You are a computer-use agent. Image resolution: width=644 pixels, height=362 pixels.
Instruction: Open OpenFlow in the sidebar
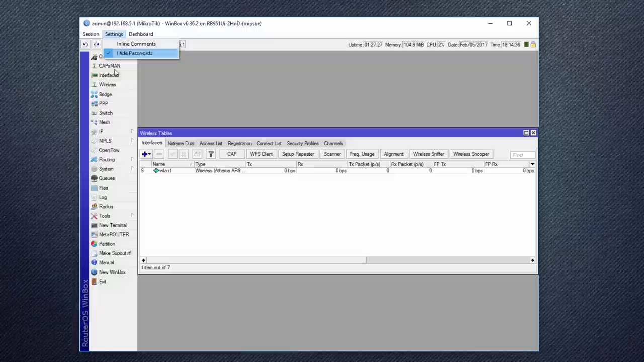[x=109, y=150]
